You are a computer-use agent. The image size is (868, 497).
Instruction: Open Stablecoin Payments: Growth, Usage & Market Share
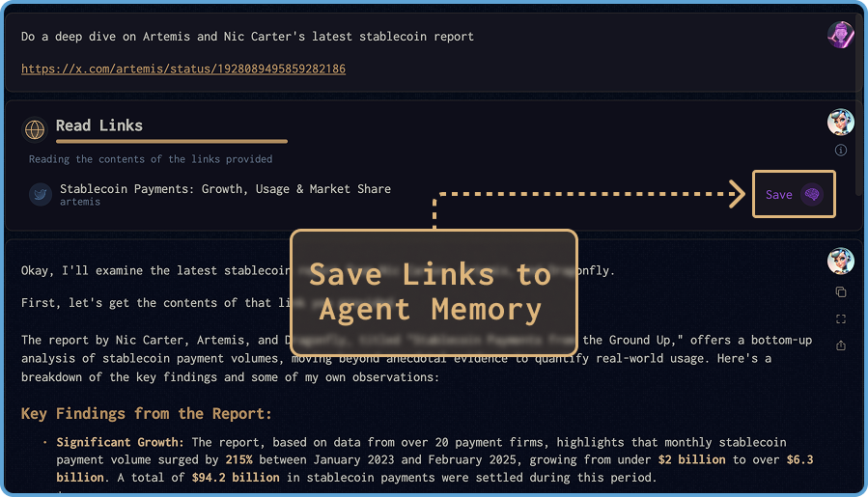225,189
